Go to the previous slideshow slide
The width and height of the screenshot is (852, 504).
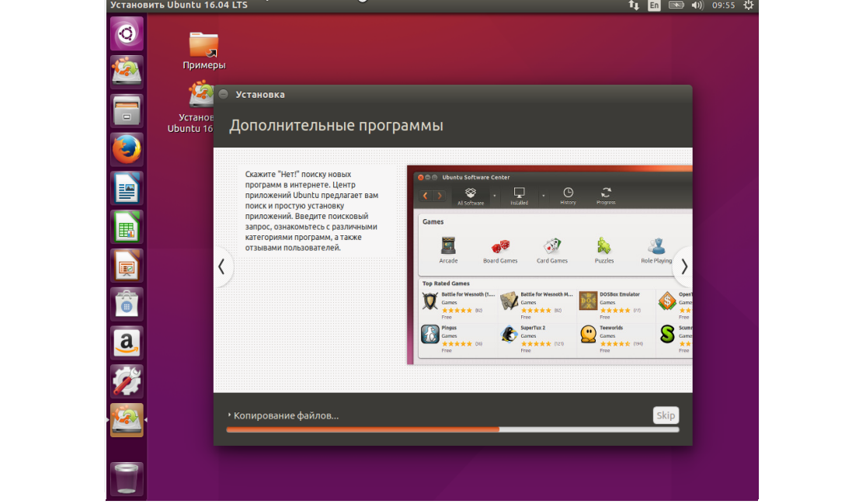[x=221, y=266]
